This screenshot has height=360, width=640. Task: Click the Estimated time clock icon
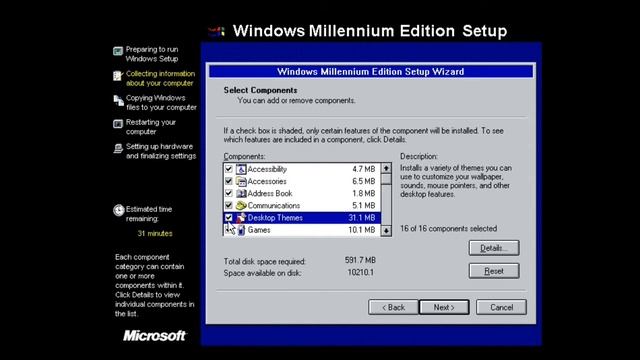click(x=119, y=210)
